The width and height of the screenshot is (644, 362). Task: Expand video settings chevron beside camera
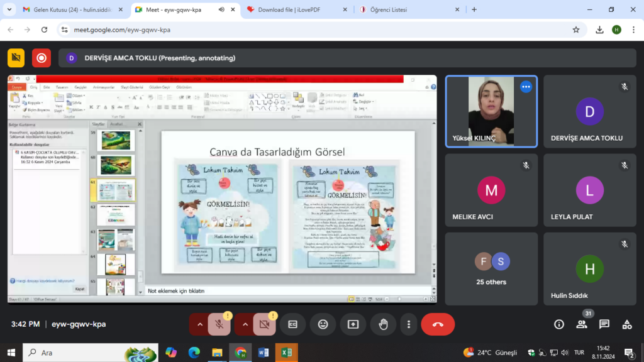pyautogui.click(x=245, y=324)
